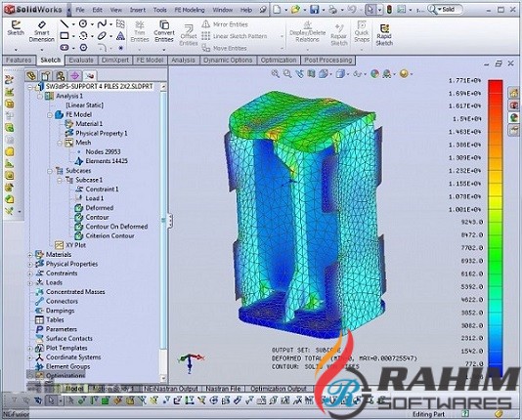Open the PropertyManager tab icon
The image size is (522, 420).
[46, 76]
